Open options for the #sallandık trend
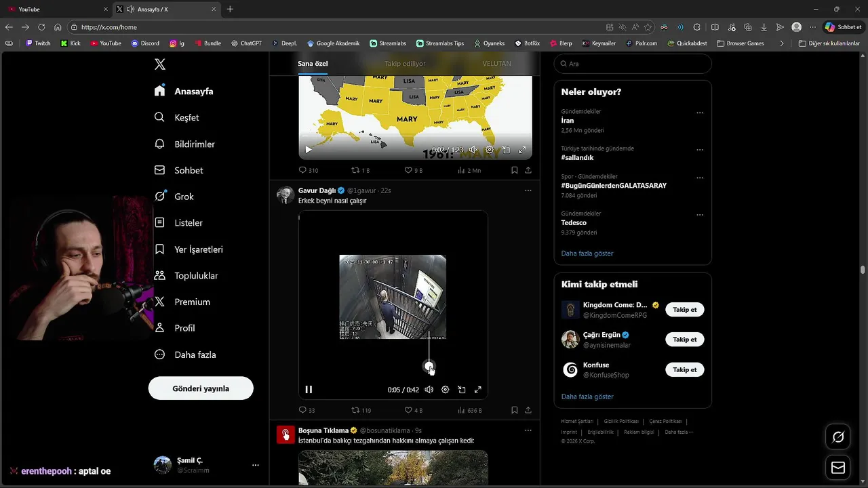 [700, 150]
